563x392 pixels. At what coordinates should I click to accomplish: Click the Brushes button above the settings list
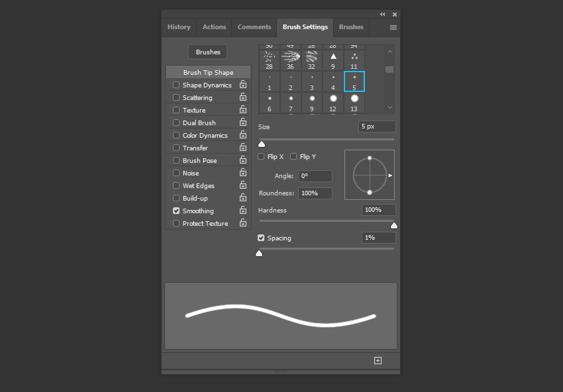[x=207, y=52]
